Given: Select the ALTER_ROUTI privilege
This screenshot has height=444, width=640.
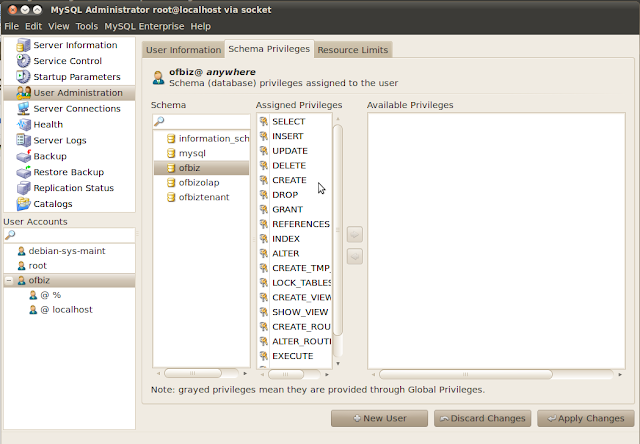Looking at the screenshot, I should coord(302,342).
